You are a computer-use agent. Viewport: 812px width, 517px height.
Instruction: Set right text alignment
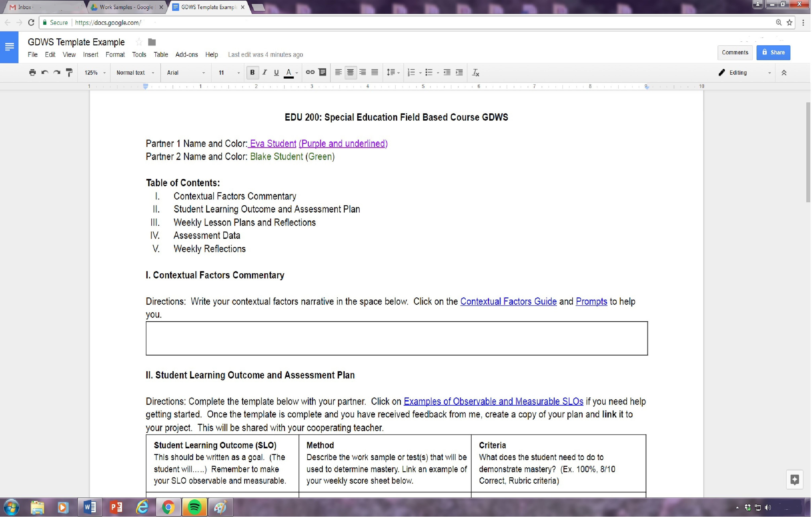[x=362, y=72]
